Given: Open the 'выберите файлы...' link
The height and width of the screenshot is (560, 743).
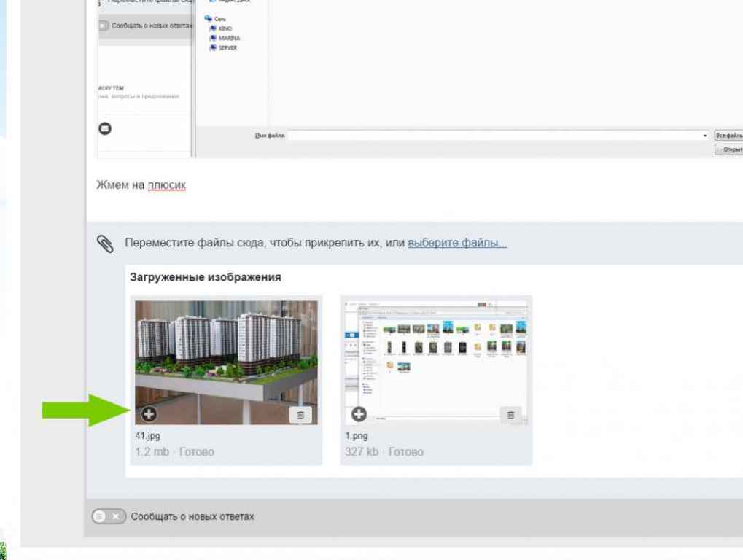Looking at the screenshot, I should point(457,243).
